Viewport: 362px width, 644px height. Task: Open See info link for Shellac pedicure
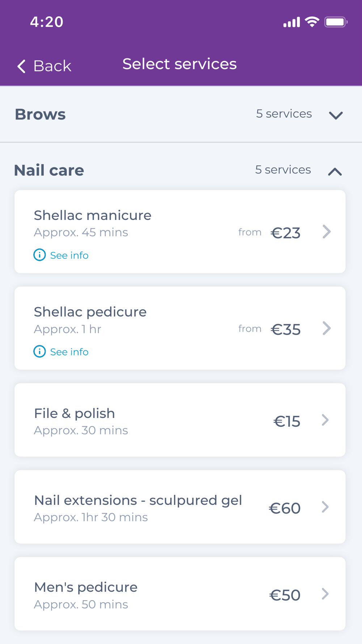click(x=69, y=352)
